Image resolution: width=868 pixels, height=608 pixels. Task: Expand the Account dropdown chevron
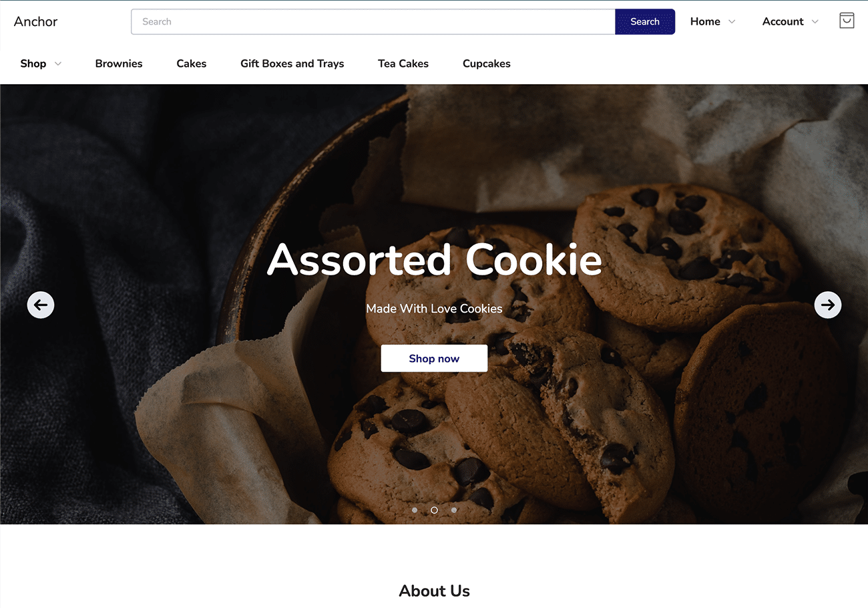(815, 21)
